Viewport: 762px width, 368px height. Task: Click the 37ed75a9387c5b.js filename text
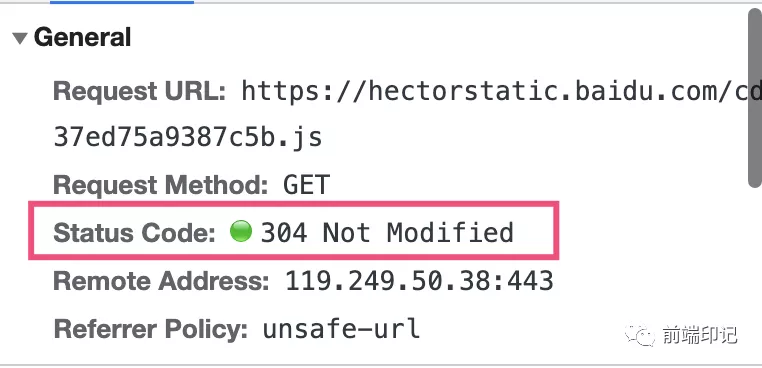[188, 138]
